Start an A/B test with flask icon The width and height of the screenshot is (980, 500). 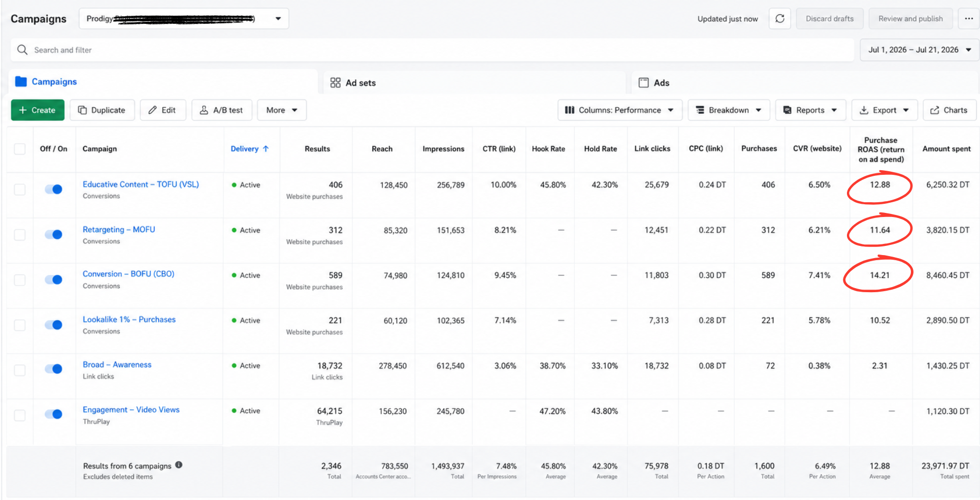(222, 110)
